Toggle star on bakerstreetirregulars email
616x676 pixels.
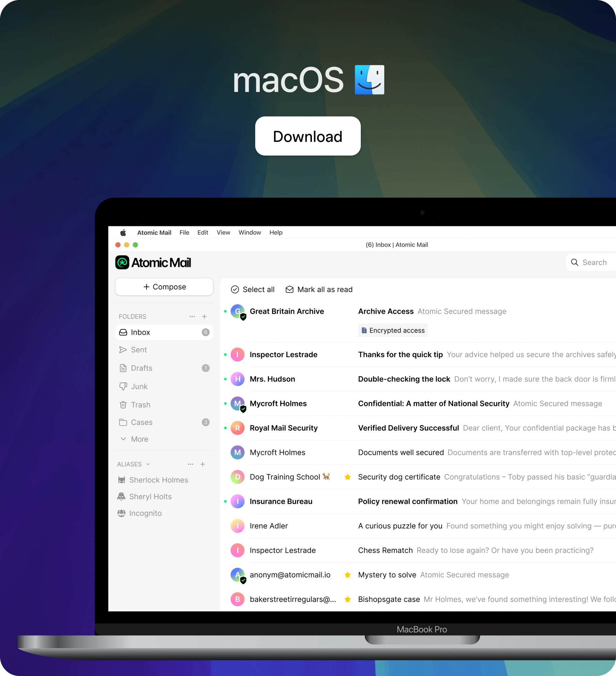347,599
